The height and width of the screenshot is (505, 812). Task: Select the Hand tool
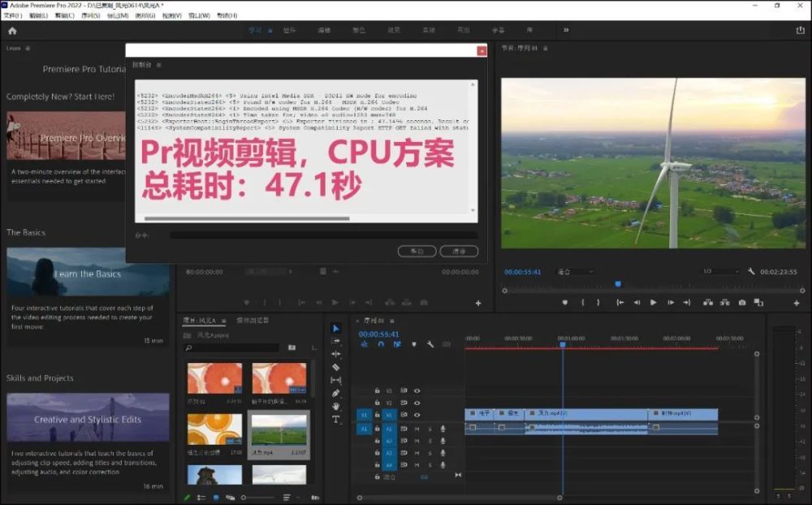(x=336, y=406)
